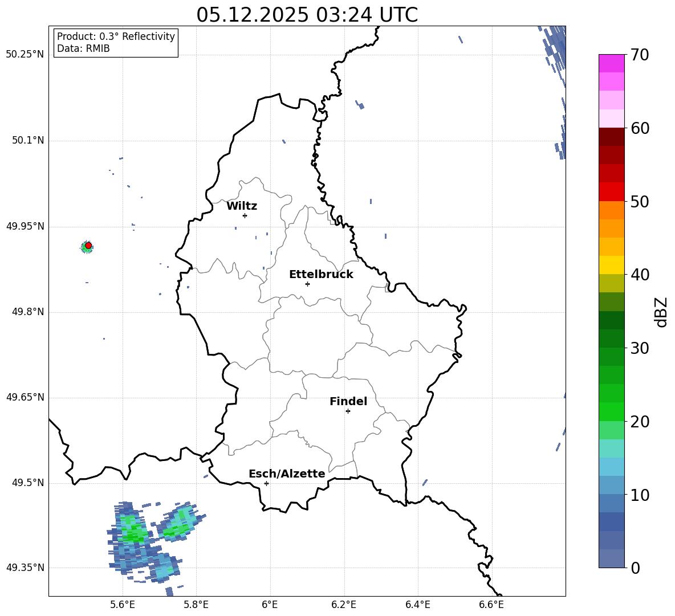This screenshot has width=675, height=616.
Task: Click the 6.4°E longitude label
Action: click(417, 605)
